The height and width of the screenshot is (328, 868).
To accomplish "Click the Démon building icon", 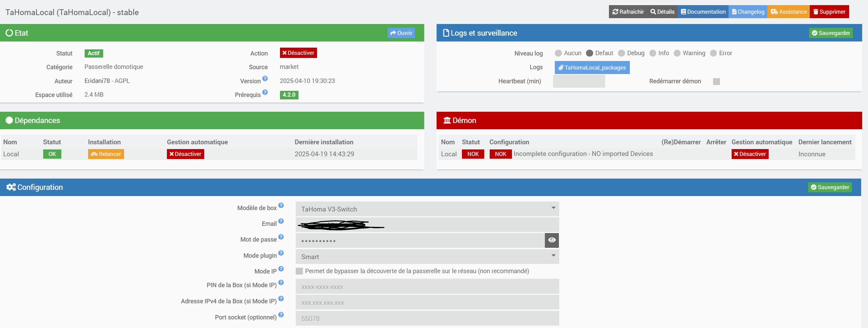I will [x=447, y=120].
